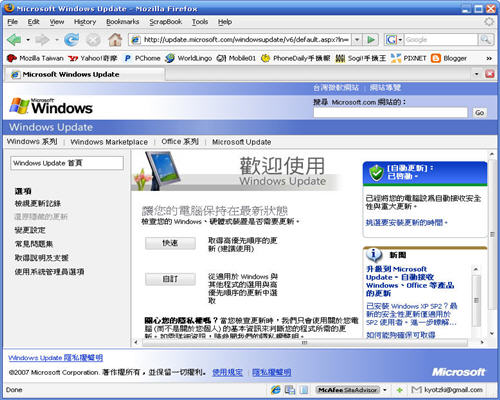
Task: Open the File menu
Action: click(12, 22)
